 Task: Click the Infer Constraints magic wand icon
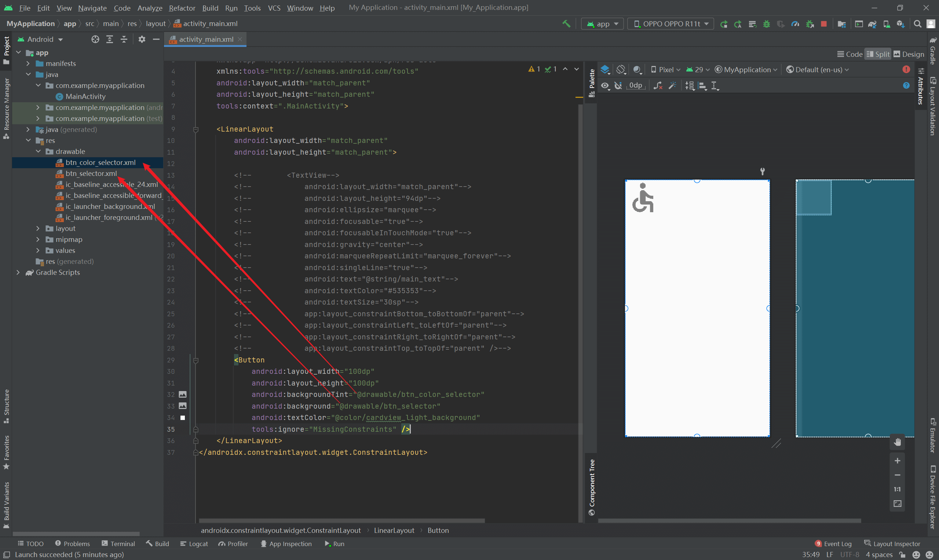click(672, 86)
